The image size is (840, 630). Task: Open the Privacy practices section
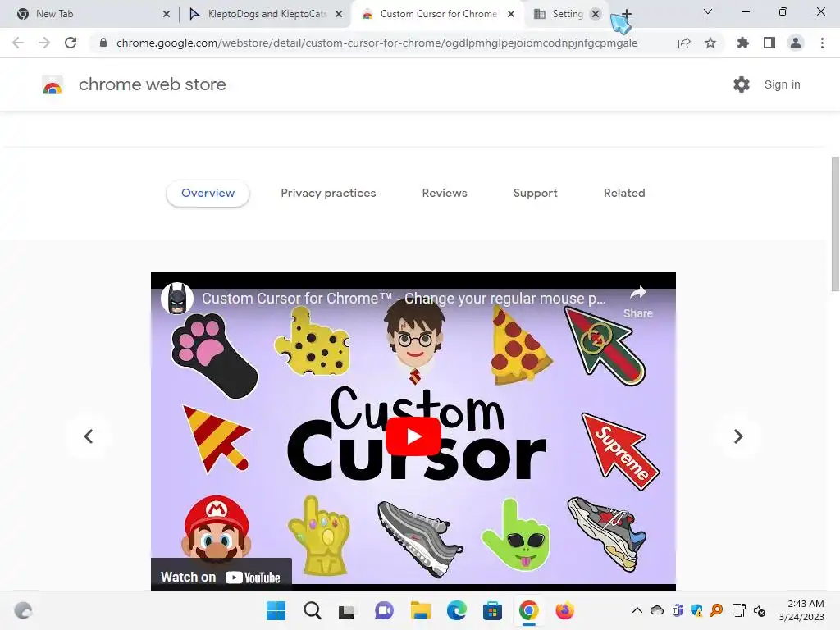pyautogui.click(x=328, y=194)
